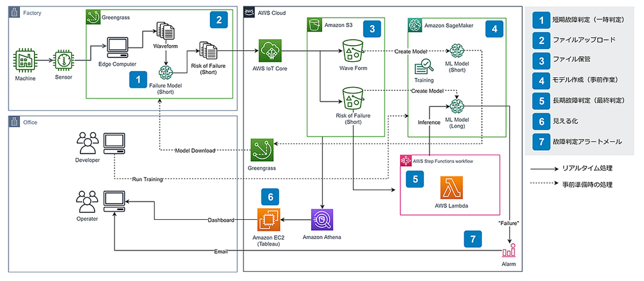This screenshot has width=644, height=281.
Task: Click the Machine factory icon
Action: coord(26,62)
